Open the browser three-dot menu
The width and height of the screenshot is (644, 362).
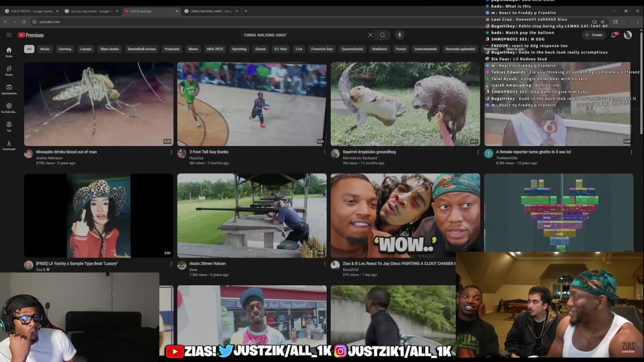coord(639,22)
